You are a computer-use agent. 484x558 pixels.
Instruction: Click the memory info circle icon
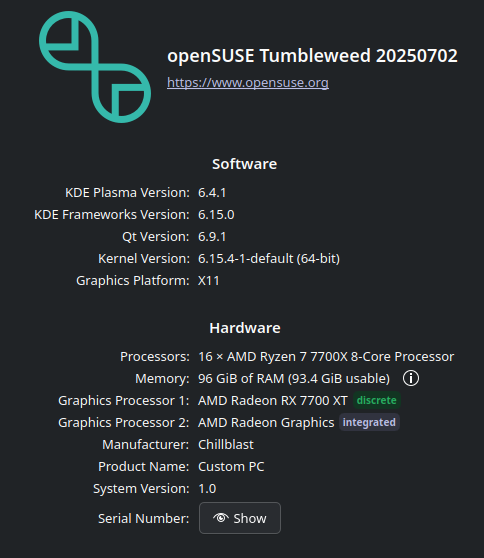point(411,378)
